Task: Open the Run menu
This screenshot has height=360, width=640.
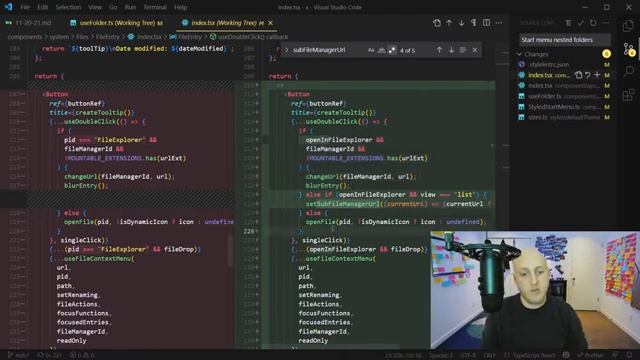Action: (130, 7)
